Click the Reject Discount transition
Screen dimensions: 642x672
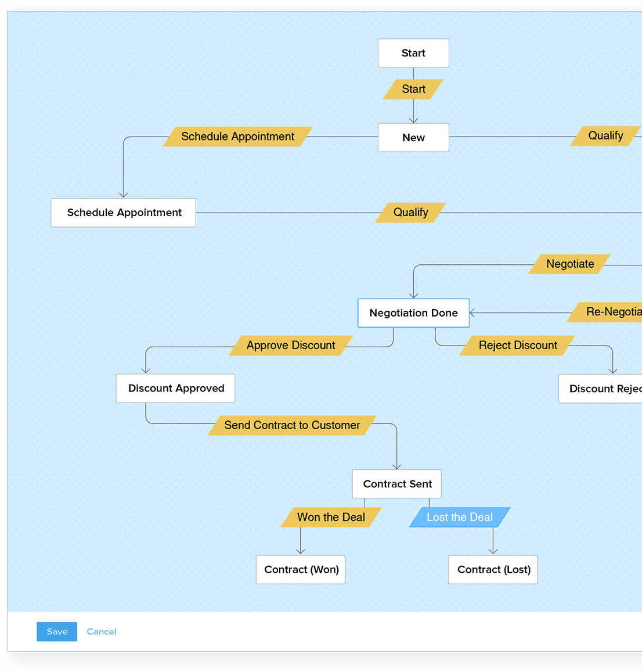517,346
